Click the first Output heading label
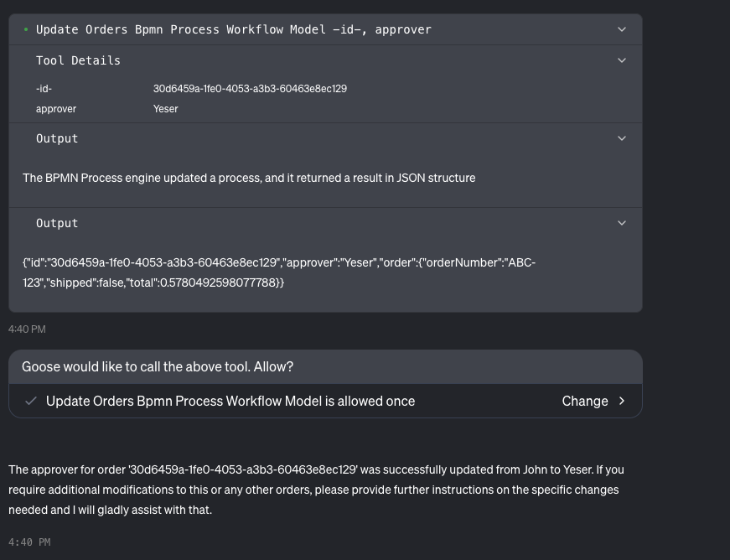This screenshot has width=730, height=560. click(x=57, y=138)
